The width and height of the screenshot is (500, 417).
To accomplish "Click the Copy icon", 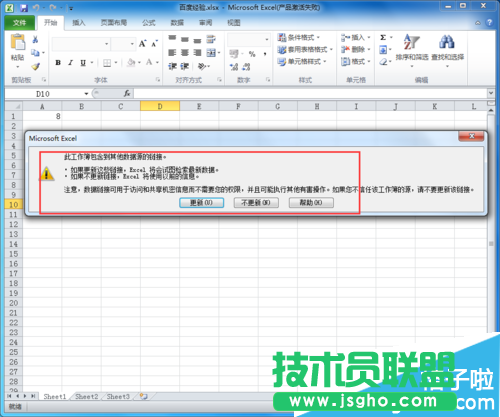I will pyautogui.click(x=35, y=52).
